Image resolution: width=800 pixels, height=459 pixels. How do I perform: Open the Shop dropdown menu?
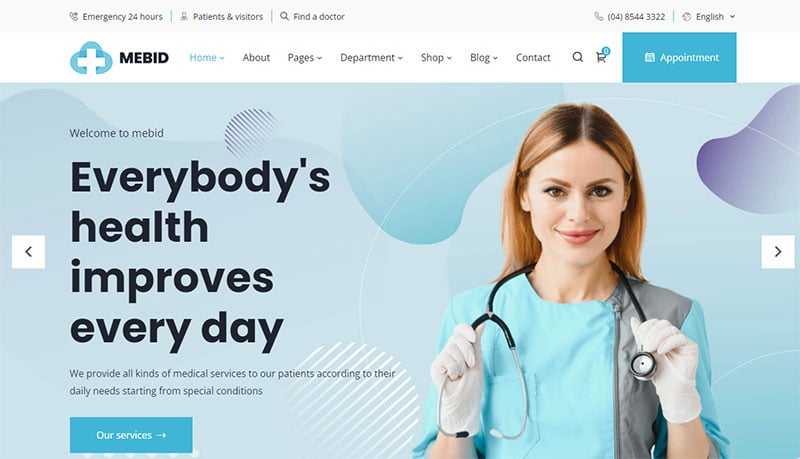coord(436,58)
